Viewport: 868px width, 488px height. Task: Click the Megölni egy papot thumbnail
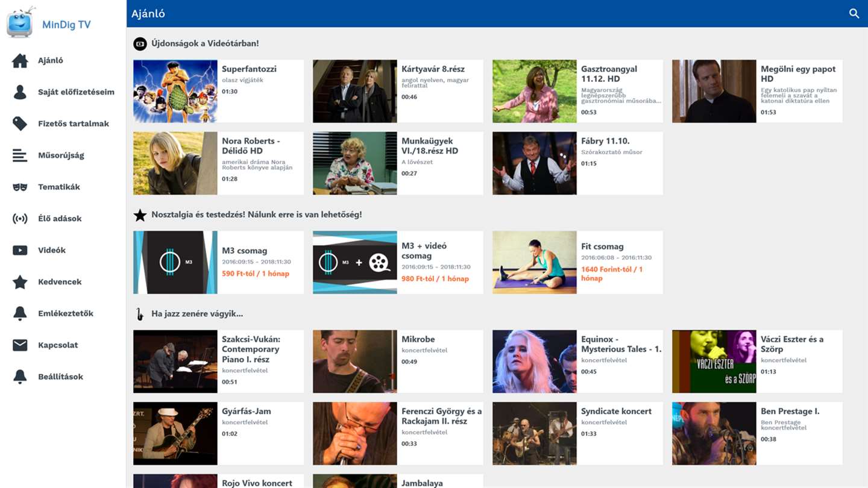pyautogui.click(x=714, y=92)
